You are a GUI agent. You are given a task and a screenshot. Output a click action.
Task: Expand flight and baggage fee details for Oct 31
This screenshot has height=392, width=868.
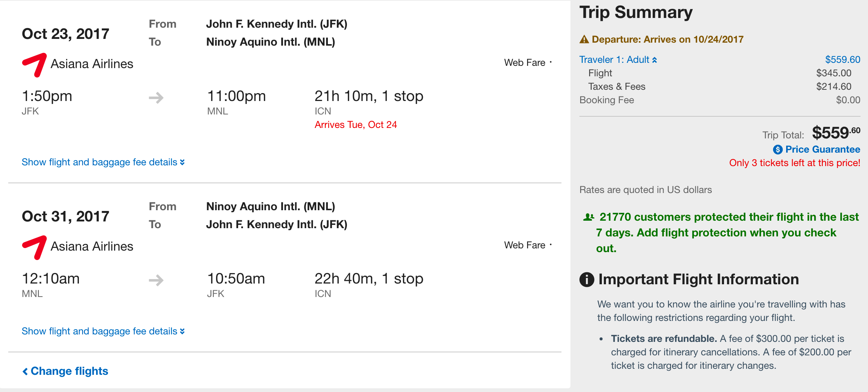tap(103, 331)
